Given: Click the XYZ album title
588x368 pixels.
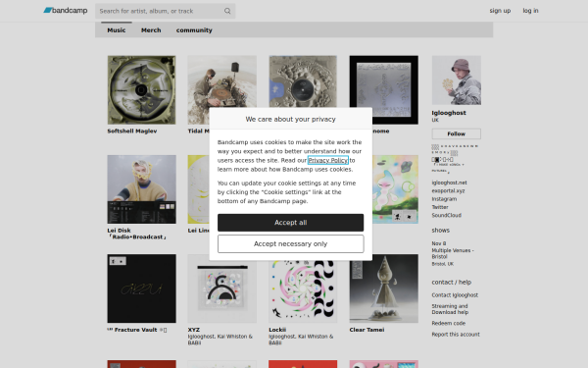Looking at the screenshot, I should pyautogui.click(x=194, y=330).
